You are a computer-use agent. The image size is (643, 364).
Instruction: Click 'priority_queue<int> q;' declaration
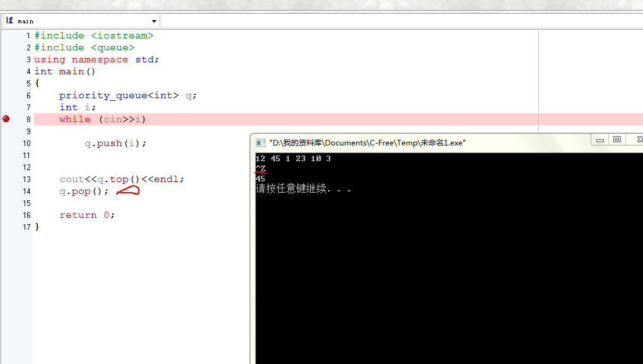[x=128, y=95]
